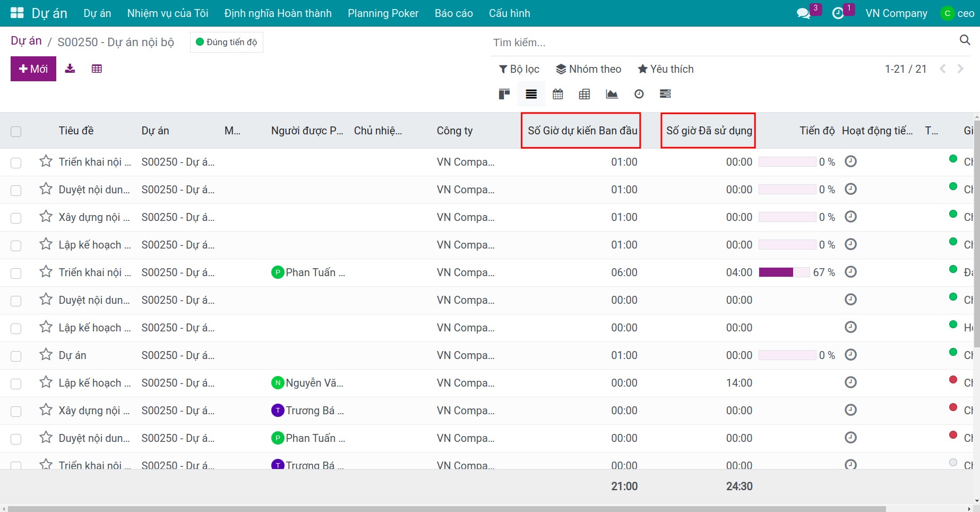Switch to Gantt view icon

[665, 94]
